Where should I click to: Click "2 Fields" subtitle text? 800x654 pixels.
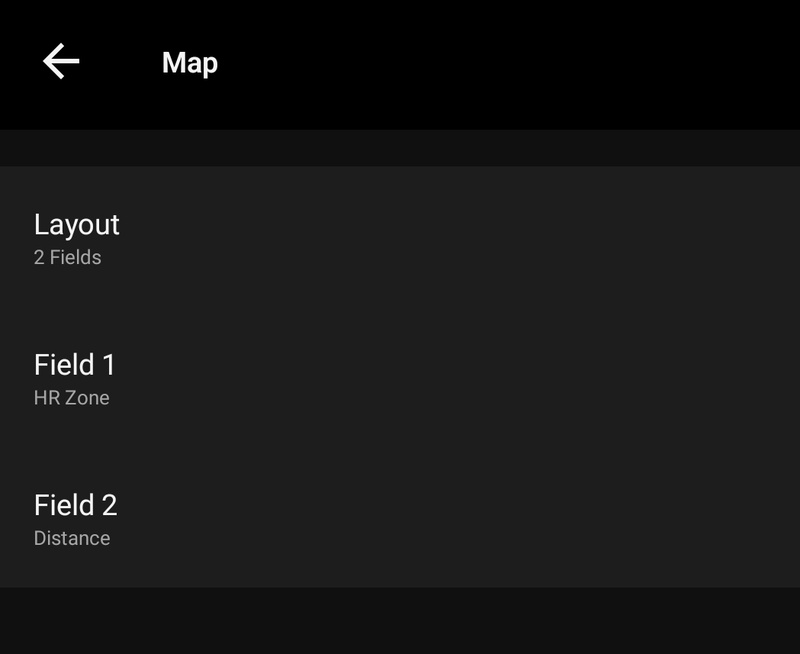point(67,257)
